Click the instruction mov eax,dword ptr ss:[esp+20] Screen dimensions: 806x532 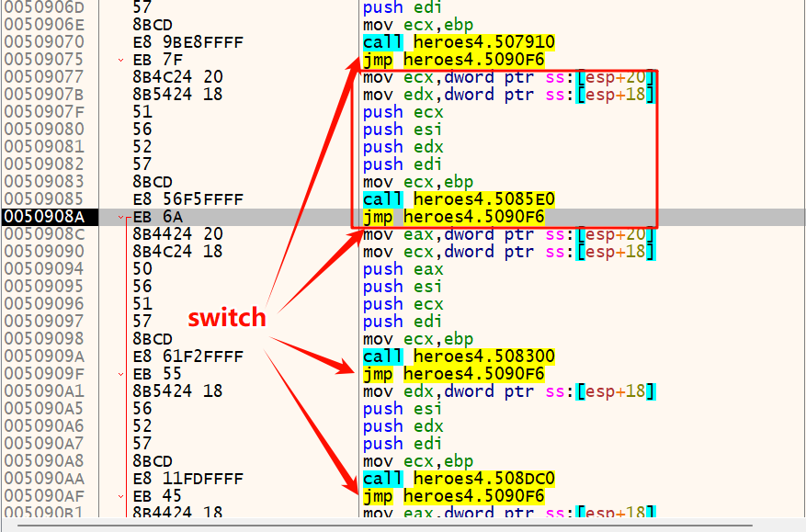[509, 234]
